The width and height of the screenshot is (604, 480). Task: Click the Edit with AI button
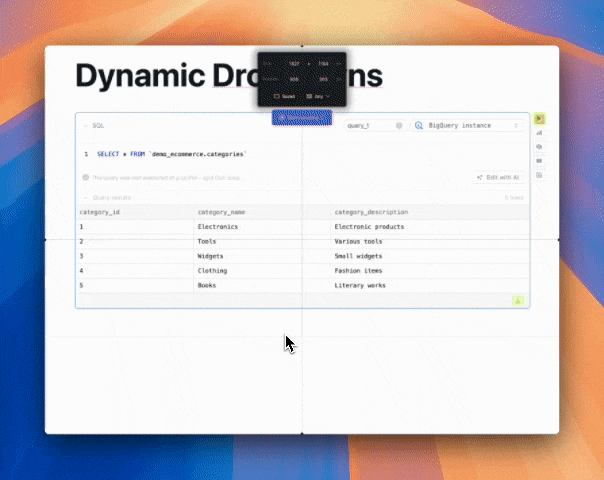[x=498, y=178]
